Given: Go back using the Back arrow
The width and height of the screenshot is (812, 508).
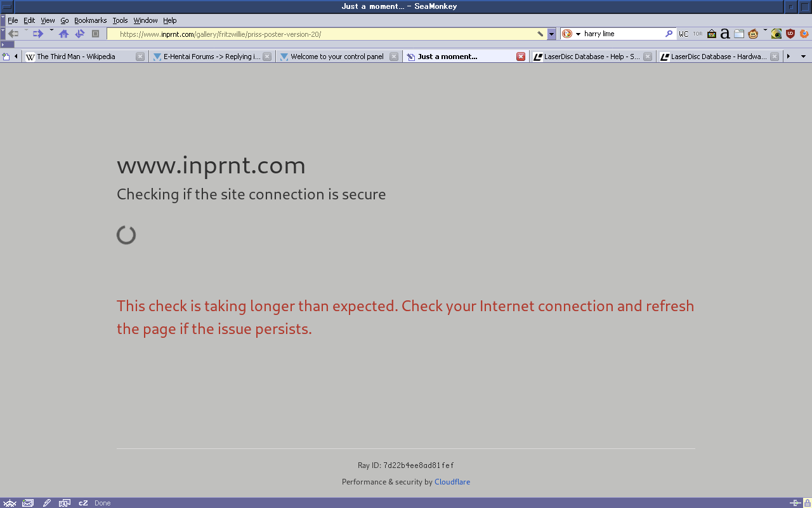Looking at the screenshot, I should tap(13, 34).
